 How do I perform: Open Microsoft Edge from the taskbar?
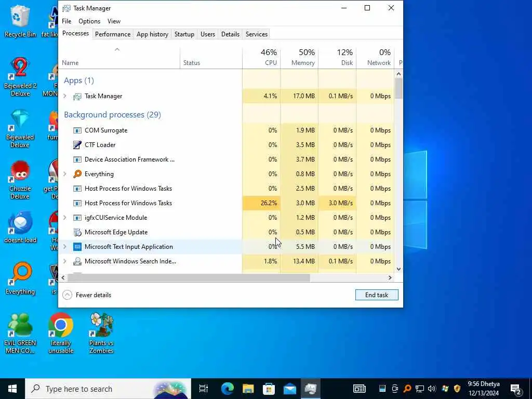click(228, 389)
